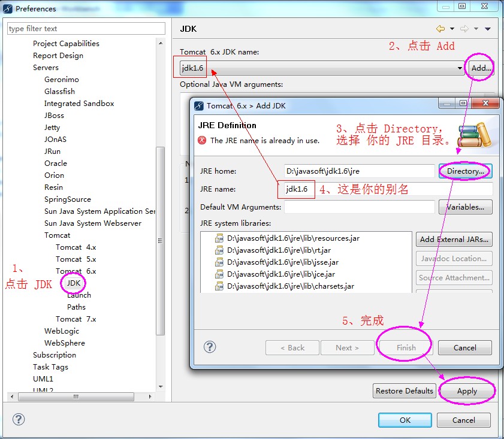Select Tomcat 7.x in the tree
The width and height of the screenshot is (504, 439).
coord(76,319)
